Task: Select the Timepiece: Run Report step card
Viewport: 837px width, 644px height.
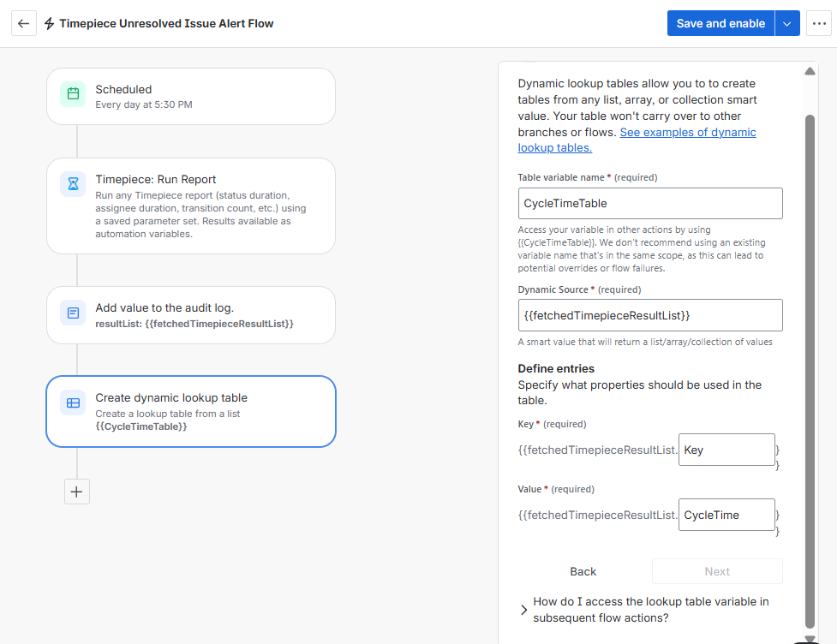Action: pyautogui.click(x=191, y=206)
